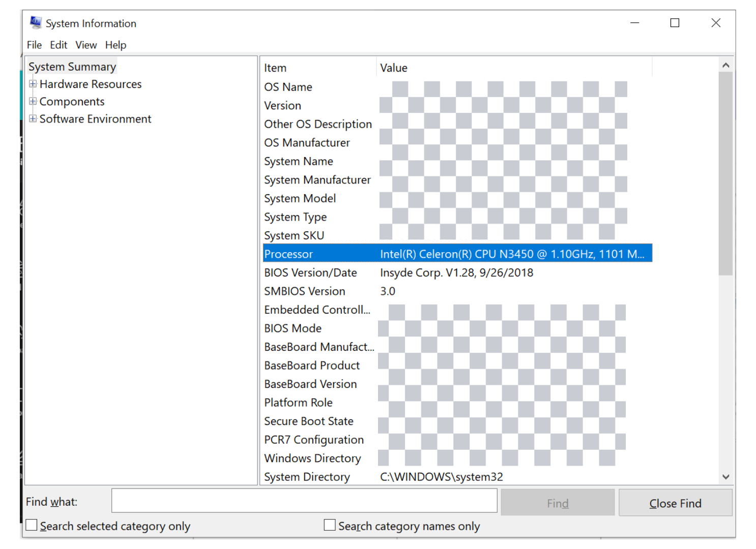
Task: Select Hardware Resources category
Action: pyautogui.click(x=91, y=84)
